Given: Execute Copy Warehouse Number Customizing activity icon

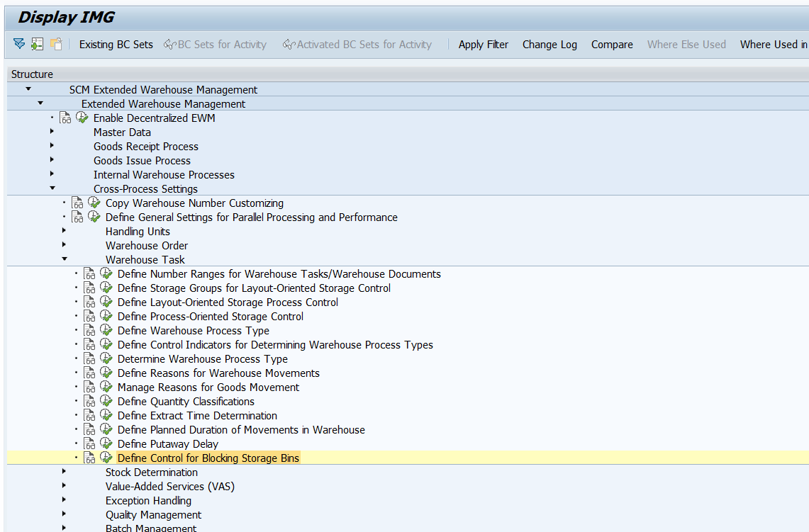Looking at the screenshot, I should pyautogui.click(x=94, y=203).
